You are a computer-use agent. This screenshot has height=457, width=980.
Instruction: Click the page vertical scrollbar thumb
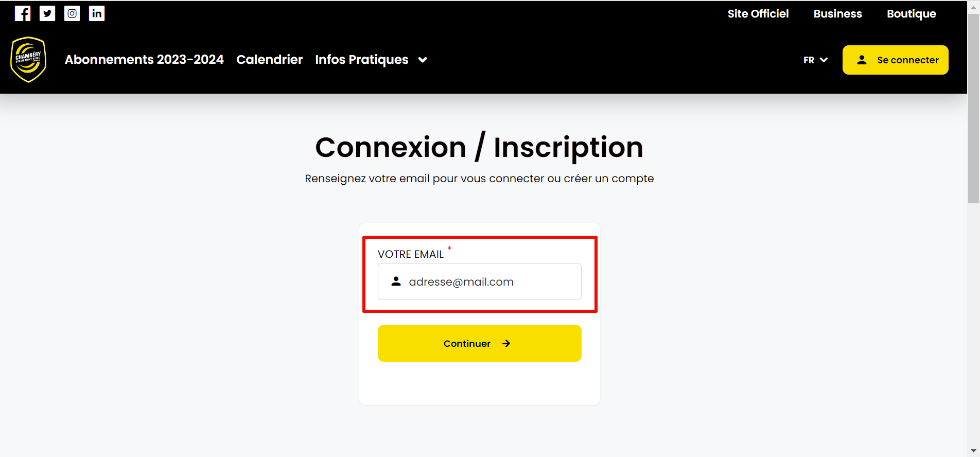coord(973,108)
